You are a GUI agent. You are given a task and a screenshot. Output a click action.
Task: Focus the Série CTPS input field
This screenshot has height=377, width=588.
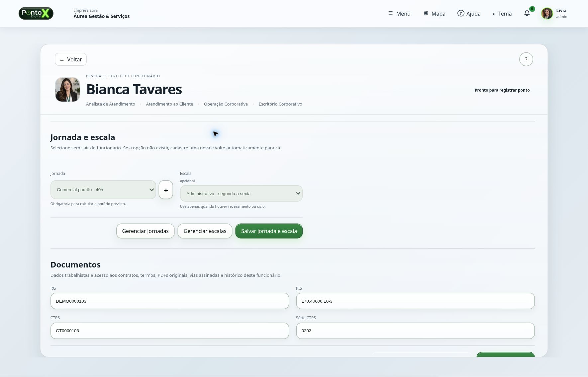[x=415, y=331]
